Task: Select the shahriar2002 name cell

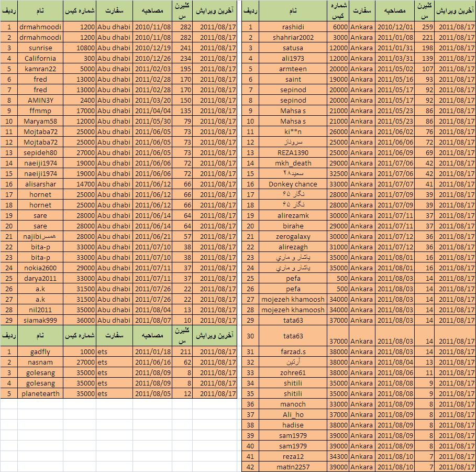Action: (293, 37)
